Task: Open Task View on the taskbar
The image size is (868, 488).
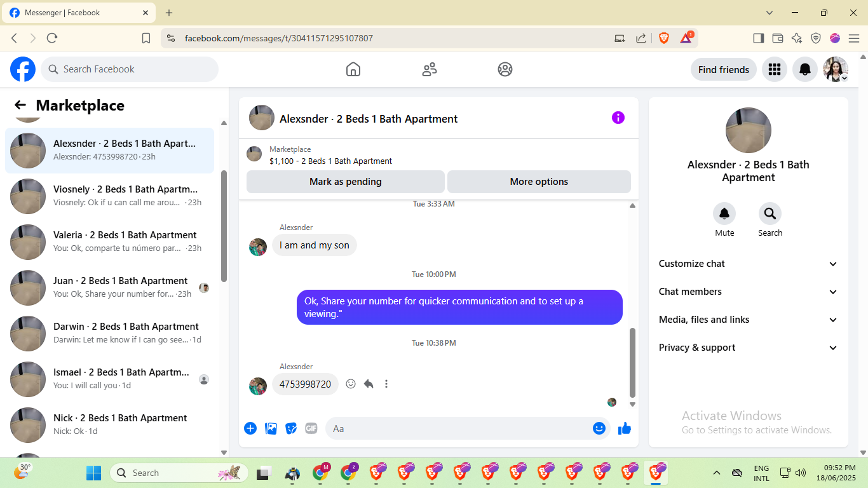Action: point(263,473)
